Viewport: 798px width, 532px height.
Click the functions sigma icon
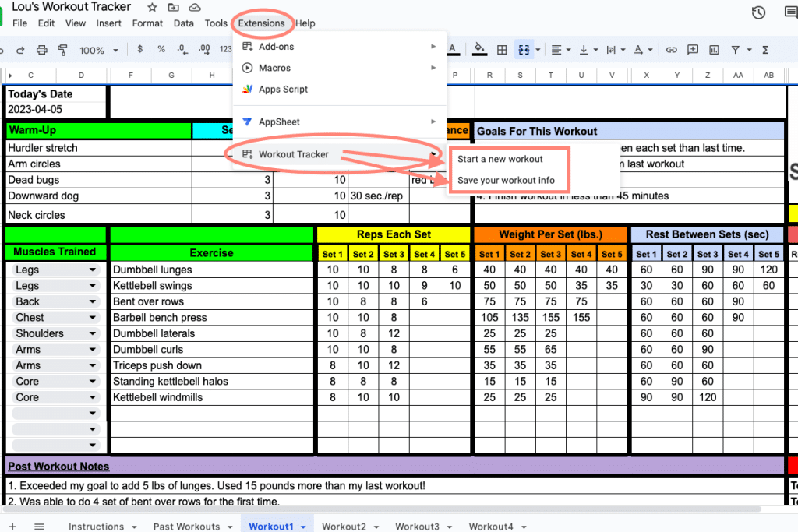pyautogui.click(x=765, y=50)
